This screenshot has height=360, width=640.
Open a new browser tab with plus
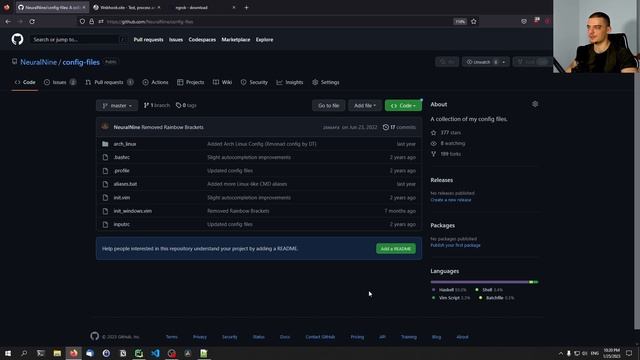[246, 7]
